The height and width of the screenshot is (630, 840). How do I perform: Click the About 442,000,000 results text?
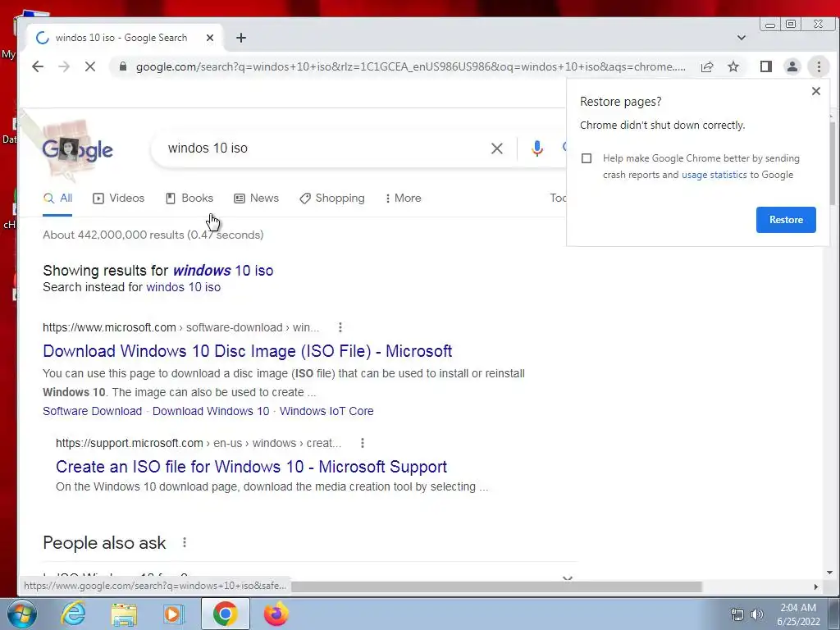[153, 235]
